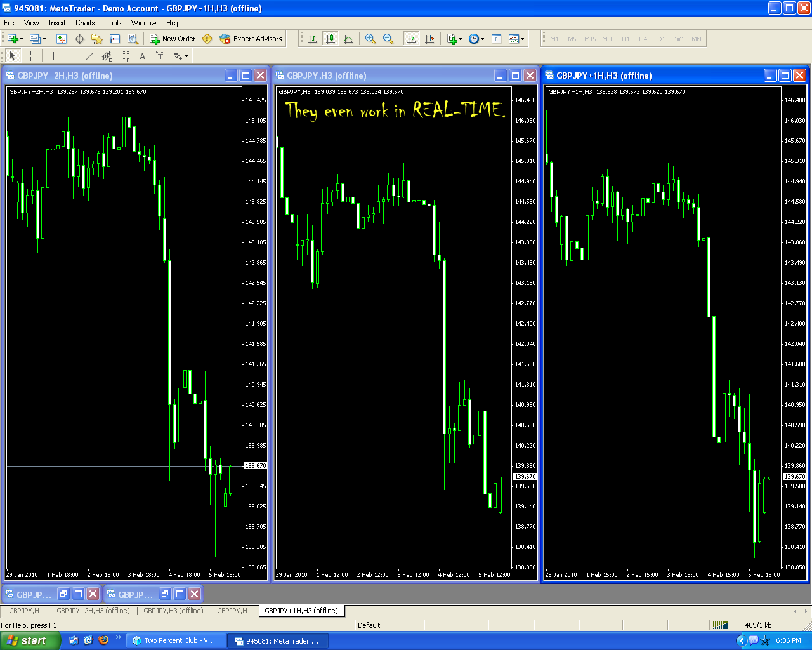Image resolution: width=812 pixels, height=650 pixels.
Task: Open the Charts menu
Action: tap(85, 22)
